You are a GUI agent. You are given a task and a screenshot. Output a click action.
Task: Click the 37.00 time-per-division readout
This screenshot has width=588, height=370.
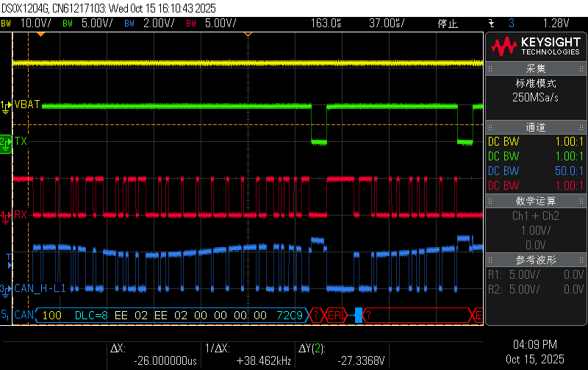coord(387,23)
